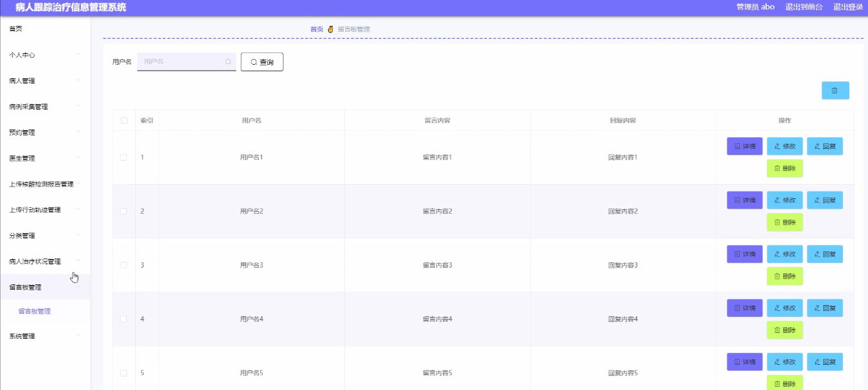
Task: Click the hand icon in the breadcrumb
Action: [330, 29]
